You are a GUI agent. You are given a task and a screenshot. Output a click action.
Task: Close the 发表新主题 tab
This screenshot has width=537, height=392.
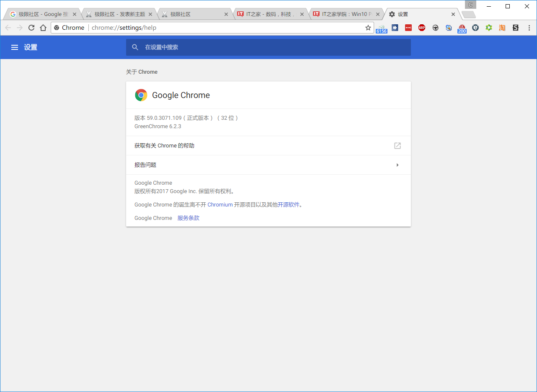coord(150,14)
